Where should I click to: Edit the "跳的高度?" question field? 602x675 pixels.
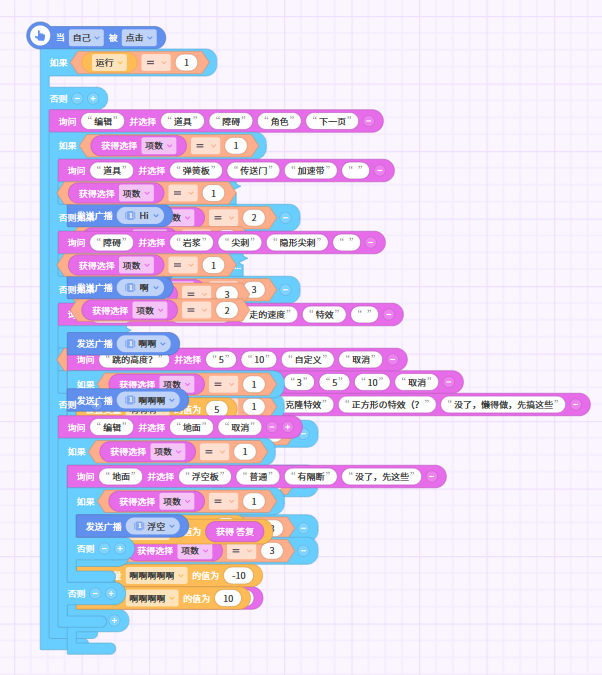pyautogui.click(x=134, y=359)
